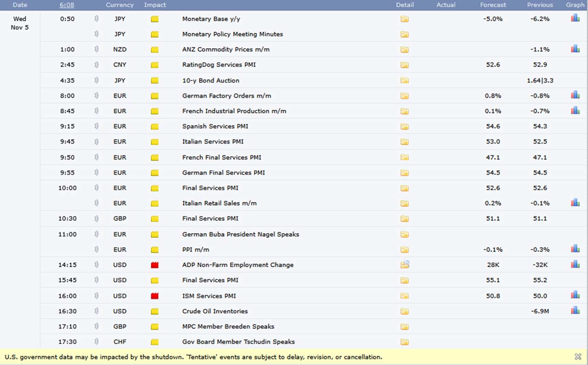Image resolution: width=588 pixels, height=365 pixels.
Task: Click the yellow impact icon for Crude Oil Inventories
Action: [x=154, y=311]
